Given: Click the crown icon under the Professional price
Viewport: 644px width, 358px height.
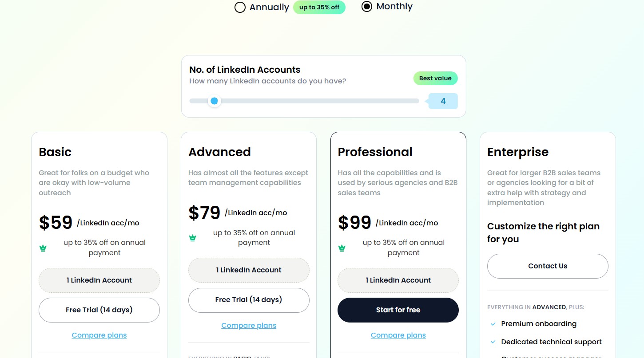Looking at the screenshot, I should pyautogui.click(x=342, y=248).
